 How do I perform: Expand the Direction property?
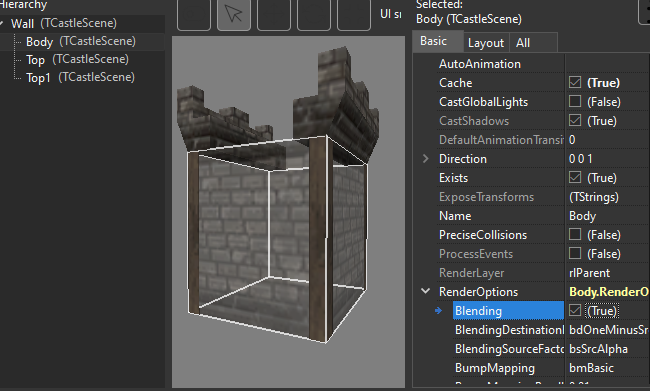coord(425,158)
